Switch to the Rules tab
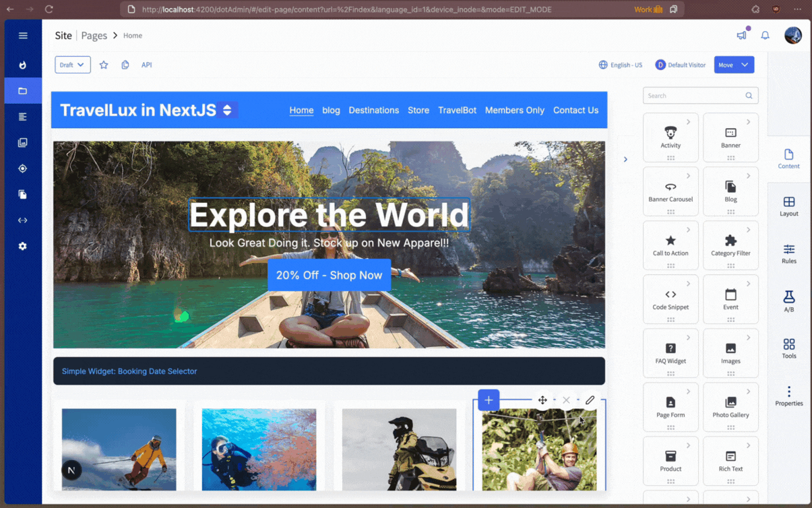 (x=788, y=253)
